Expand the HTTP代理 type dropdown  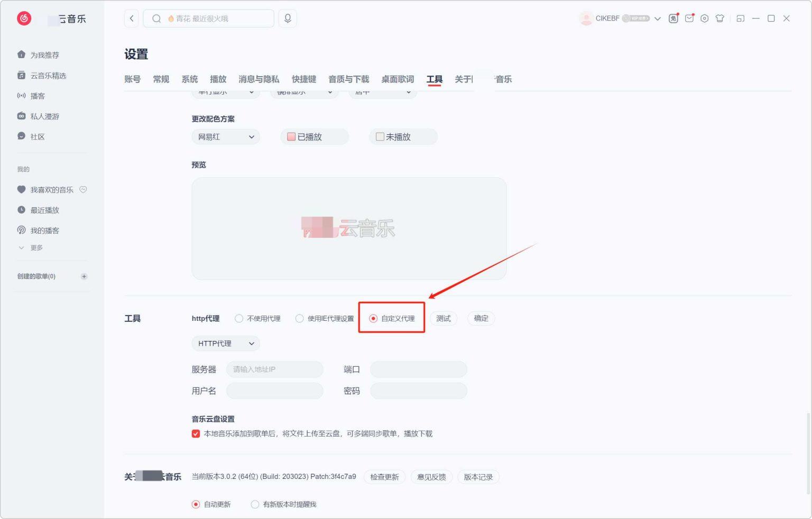coord(226,344)
